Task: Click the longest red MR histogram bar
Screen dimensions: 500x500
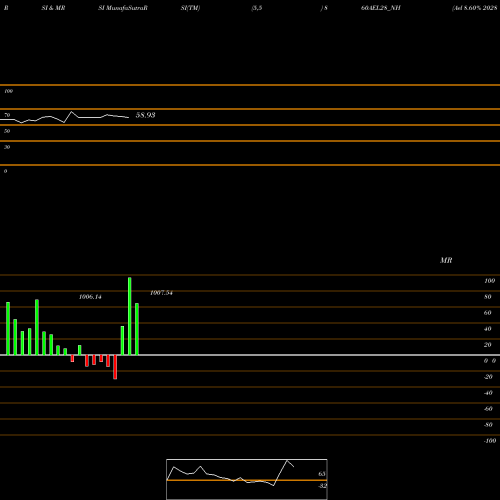Action: point(115,367)
